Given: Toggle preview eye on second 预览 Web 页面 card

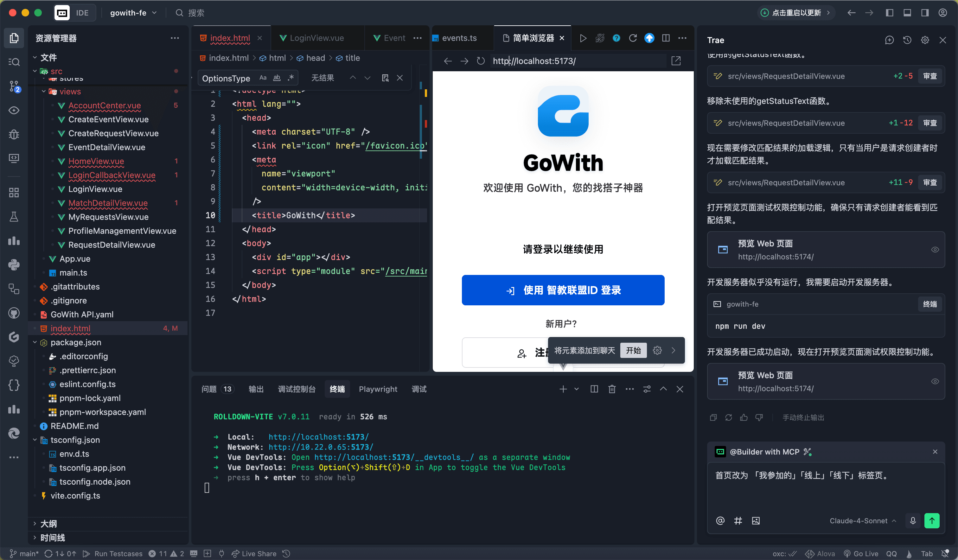Looking at the screenshot, I should [935, 382].
